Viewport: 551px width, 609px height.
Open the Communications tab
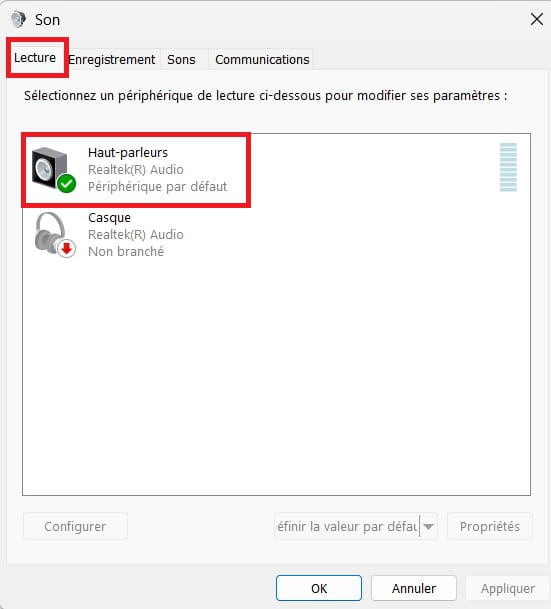(x=262, y=59)
